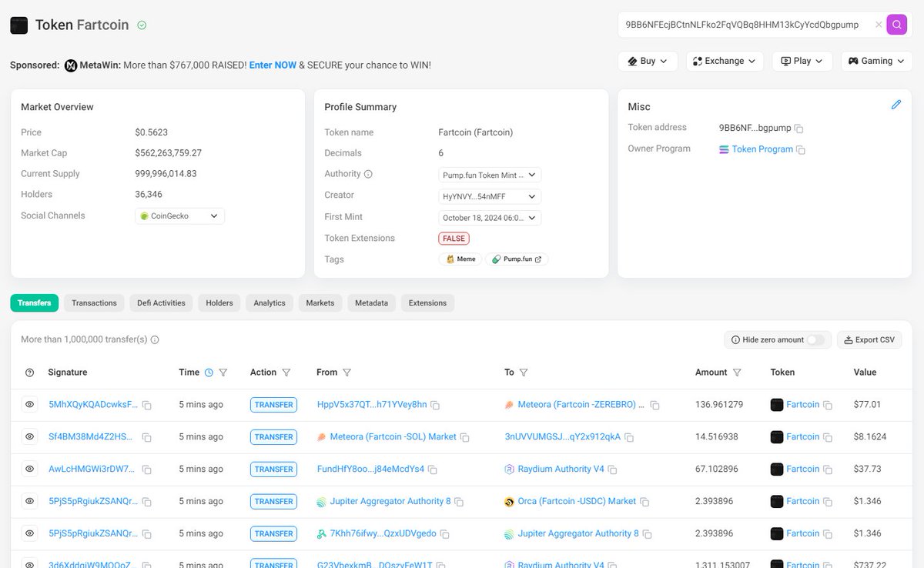Click the amount value 136.961279

tap(719, 404)
